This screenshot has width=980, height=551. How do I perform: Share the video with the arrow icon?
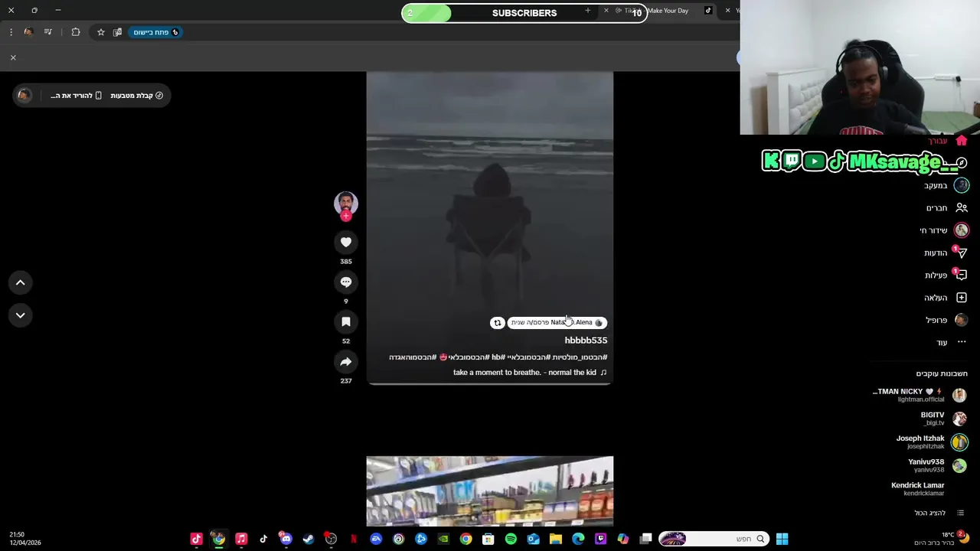346,362
